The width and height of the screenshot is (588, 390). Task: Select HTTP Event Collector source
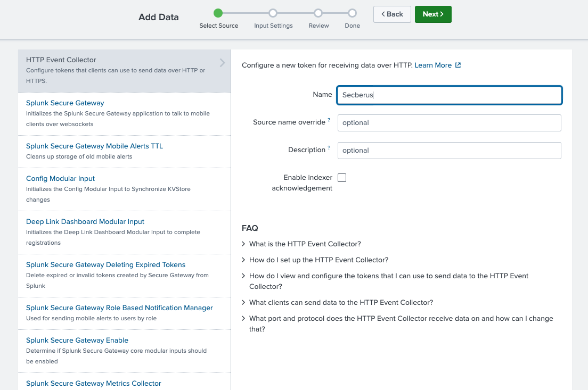click(124, 71)
